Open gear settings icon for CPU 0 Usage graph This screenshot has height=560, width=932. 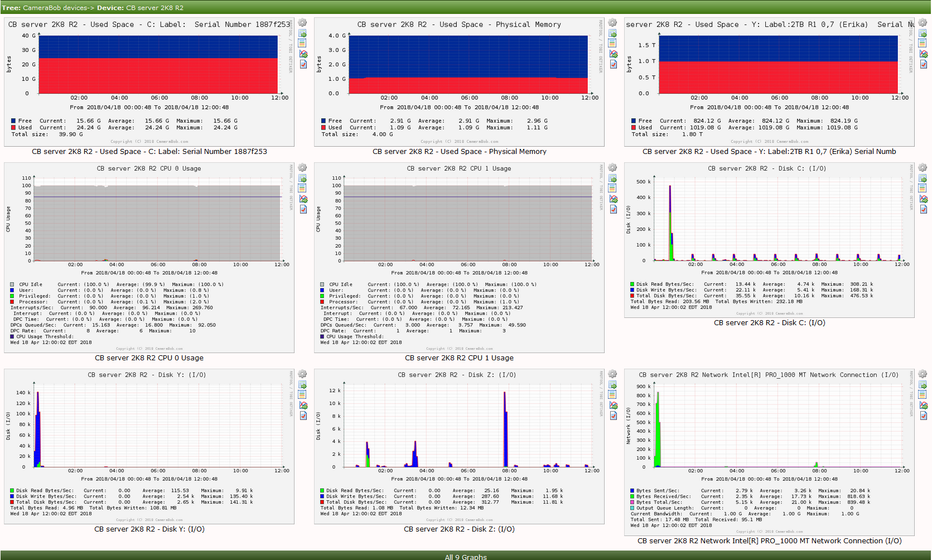(303, 168)
